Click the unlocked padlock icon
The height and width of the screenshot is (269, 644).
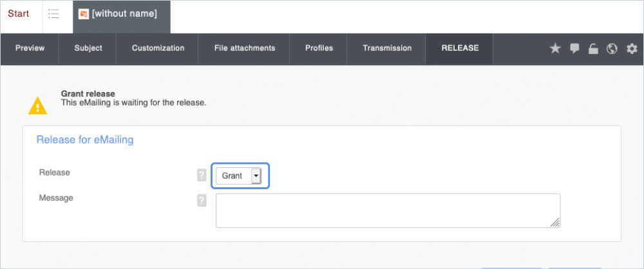click(593, 49)
